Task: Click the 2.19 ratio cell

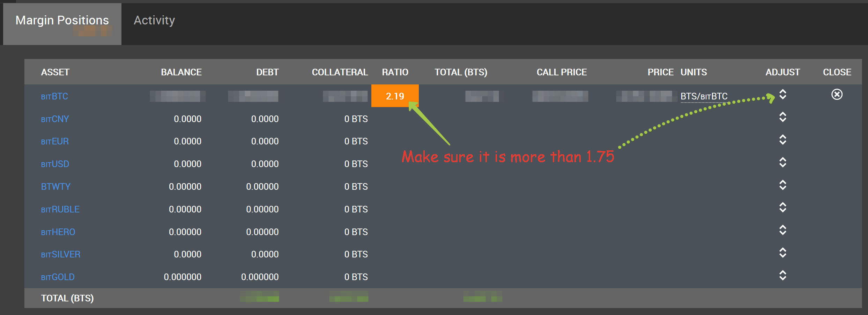Action: coord(395,96)
